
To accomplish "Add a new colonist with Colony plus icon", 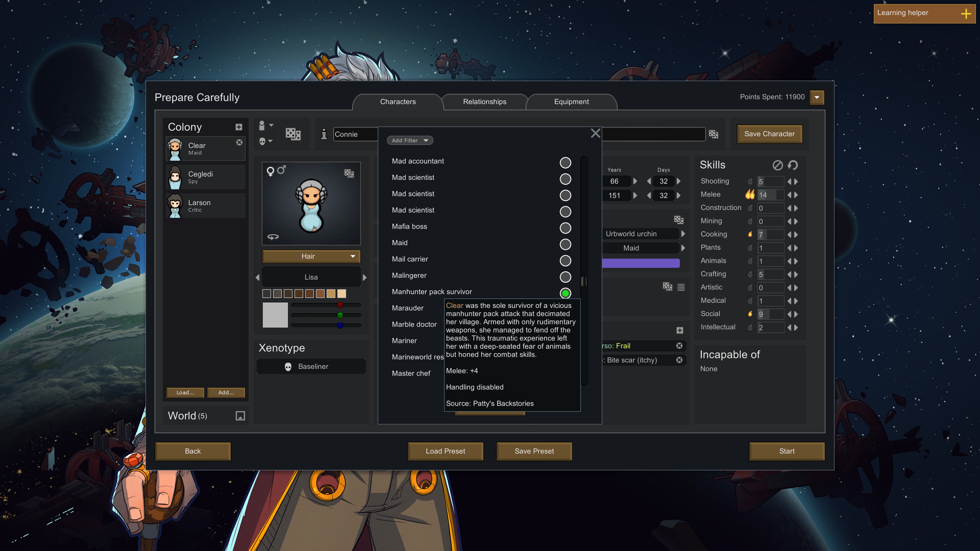I will click(x=239, y=127).
